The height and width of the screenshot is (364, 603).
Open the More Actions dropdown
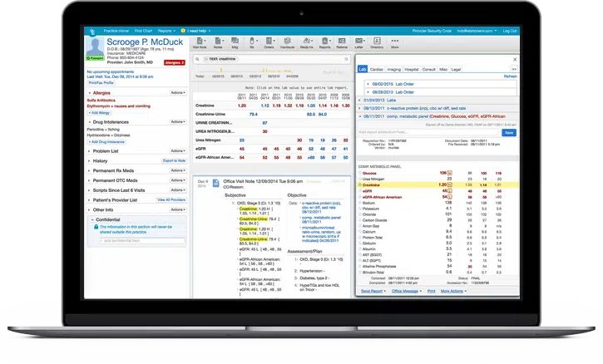coord(453,292)
